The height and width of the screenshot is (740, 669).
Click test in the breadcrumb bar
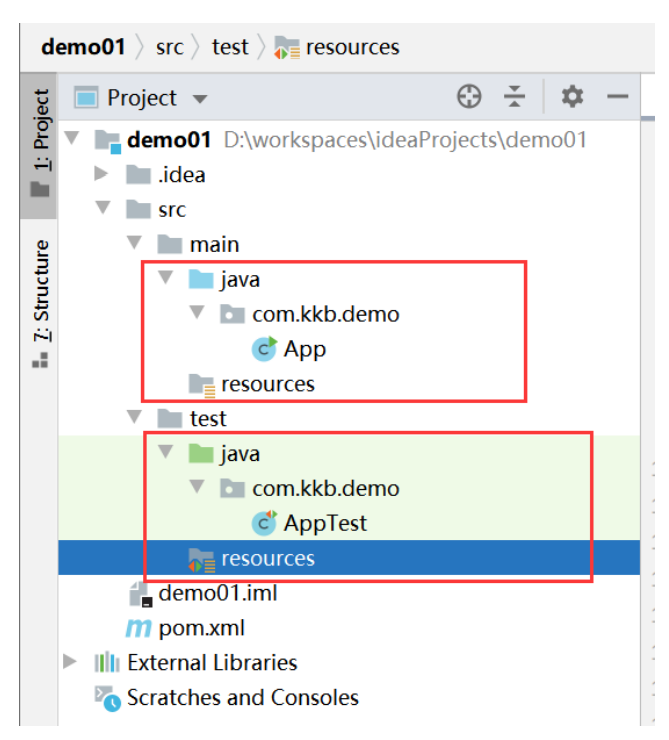click(230, 47)
